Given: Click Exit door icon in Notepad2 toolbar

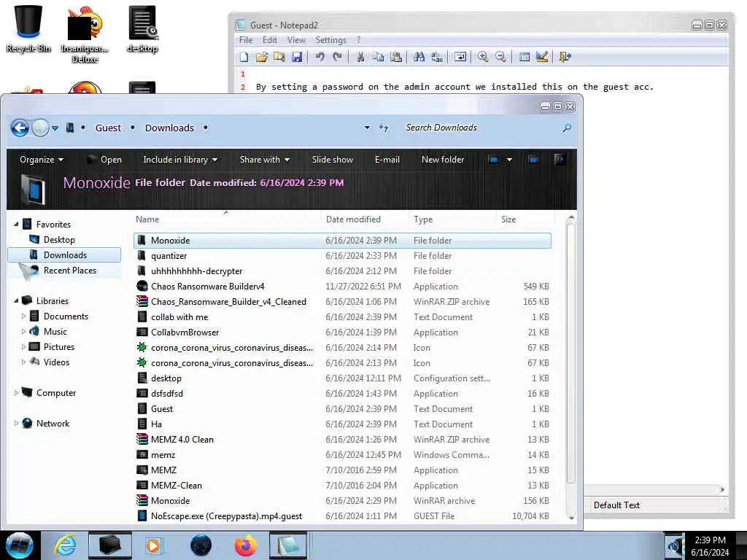Looking at the screenshot, I should coord(565,57).
